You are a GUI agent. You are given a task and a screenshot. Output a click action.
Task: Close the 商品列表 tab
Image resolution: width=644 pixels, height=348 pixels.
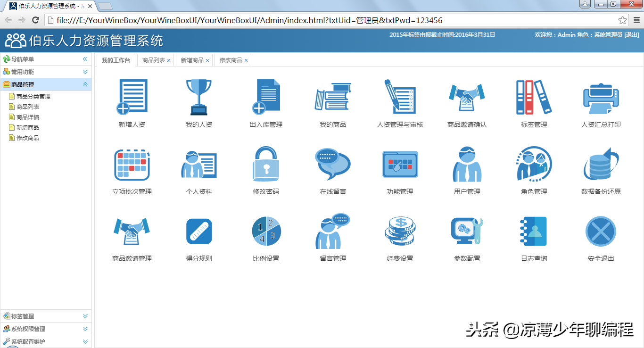[x=169, y=60]
